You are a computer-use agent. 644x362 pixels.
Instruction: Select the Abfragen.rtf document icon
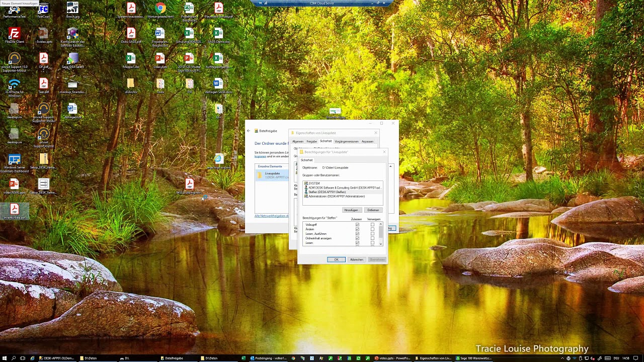pos(73,111)
